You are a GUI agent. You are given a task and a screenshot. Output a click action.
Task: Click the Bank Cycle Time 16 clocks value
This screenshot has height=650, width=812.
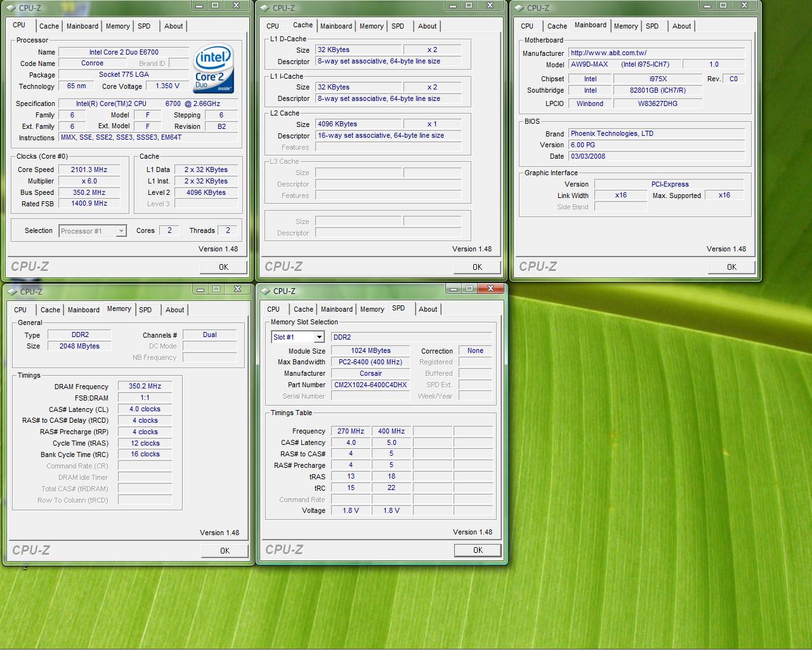145,454
